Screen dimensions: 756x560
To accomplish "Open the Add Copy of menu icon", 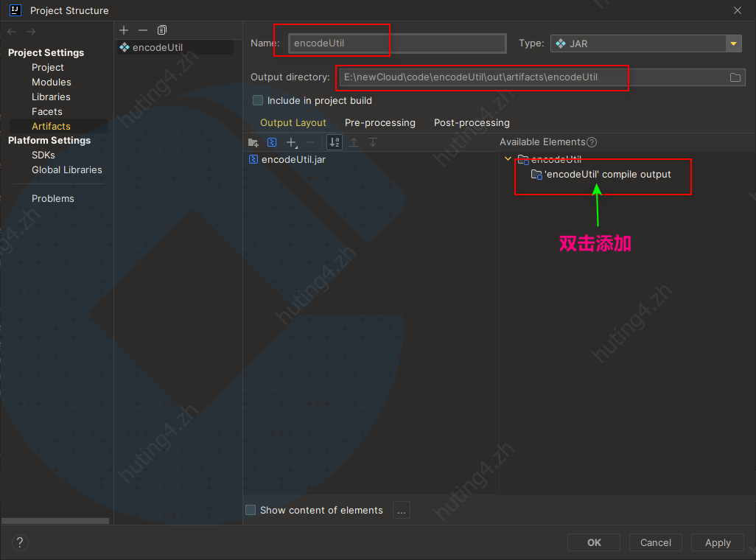I will click(292, 142).
